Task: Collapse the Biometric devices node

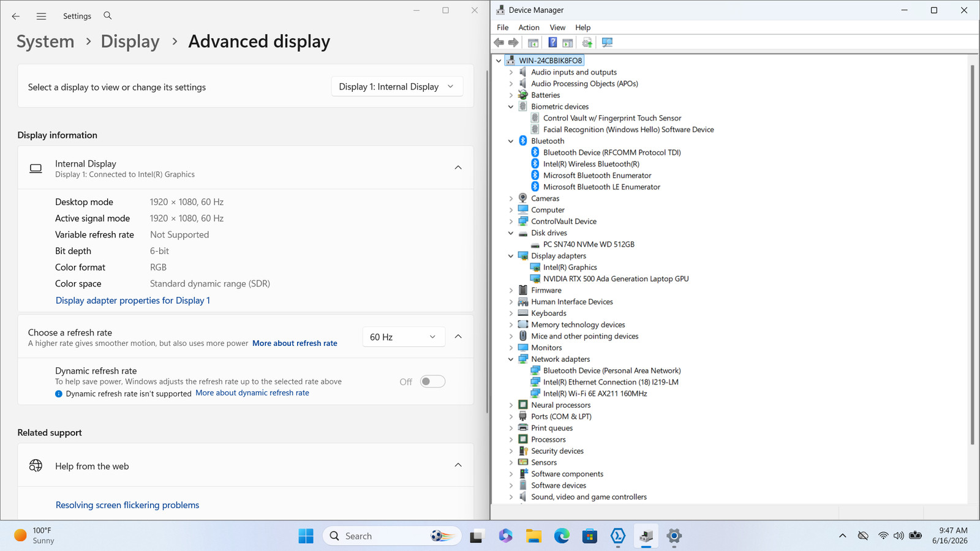Action: (x=511, y=107)
